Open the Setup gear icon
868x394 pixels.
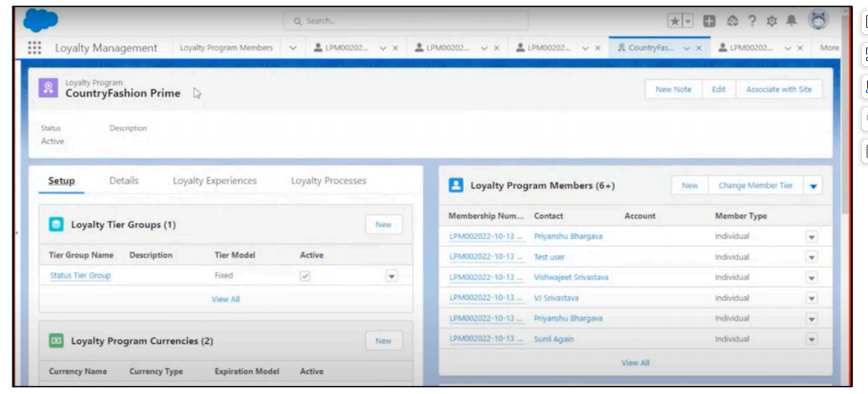[x=770, y=21]
